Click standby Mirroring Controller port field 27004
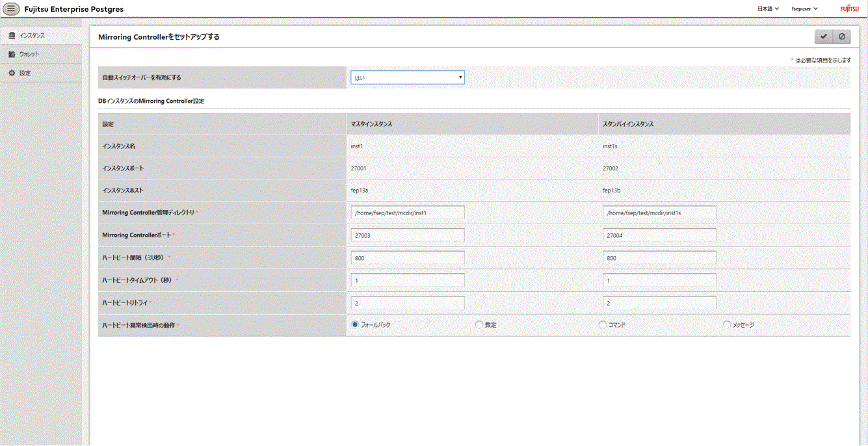 click(659, 235)
